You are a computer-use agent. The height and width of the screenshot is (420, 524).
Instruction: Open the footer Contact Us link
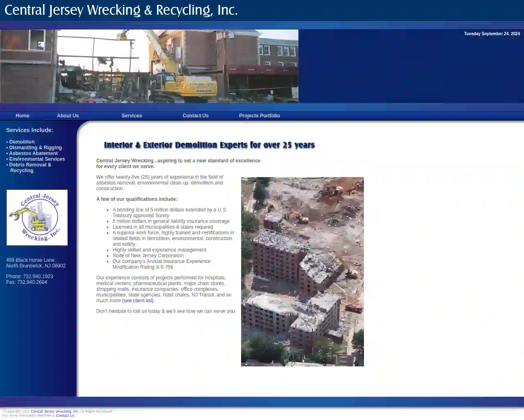65,416
